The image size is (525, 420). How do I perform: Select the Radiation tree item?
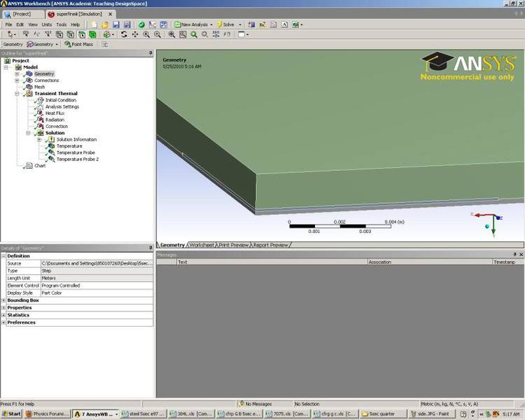pyautogui.click(x=55, y=120)
